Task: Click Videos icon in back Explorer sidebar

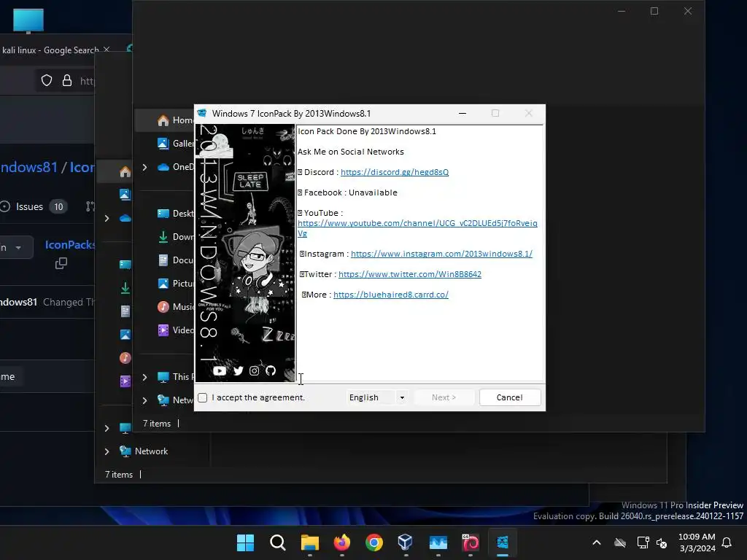Action: [x=125, y=381]
